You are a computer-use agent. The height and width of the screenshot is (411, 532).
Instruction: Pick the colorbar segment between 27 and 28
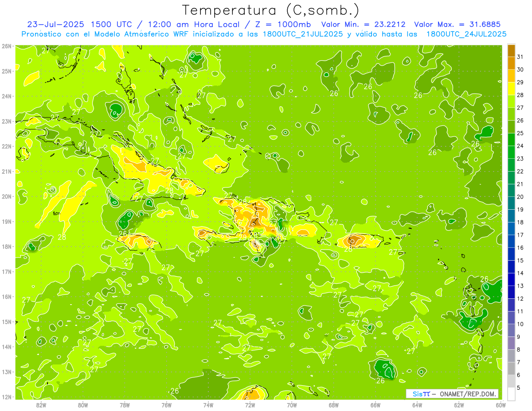point(511,101)
